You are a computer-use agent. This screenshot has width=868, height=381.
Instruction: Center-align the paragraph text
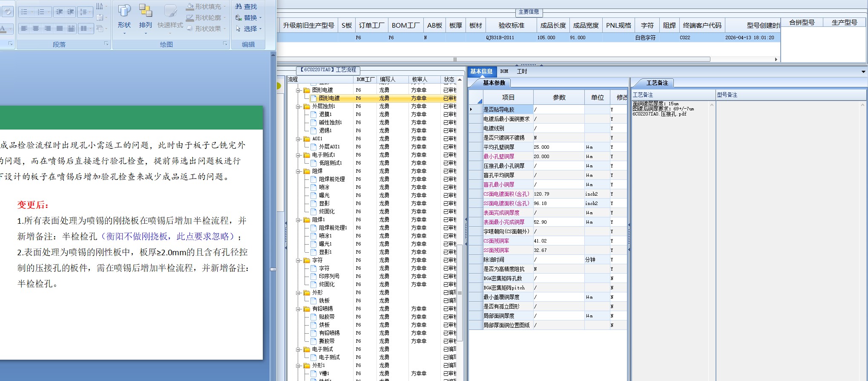(x=36, y=29)
